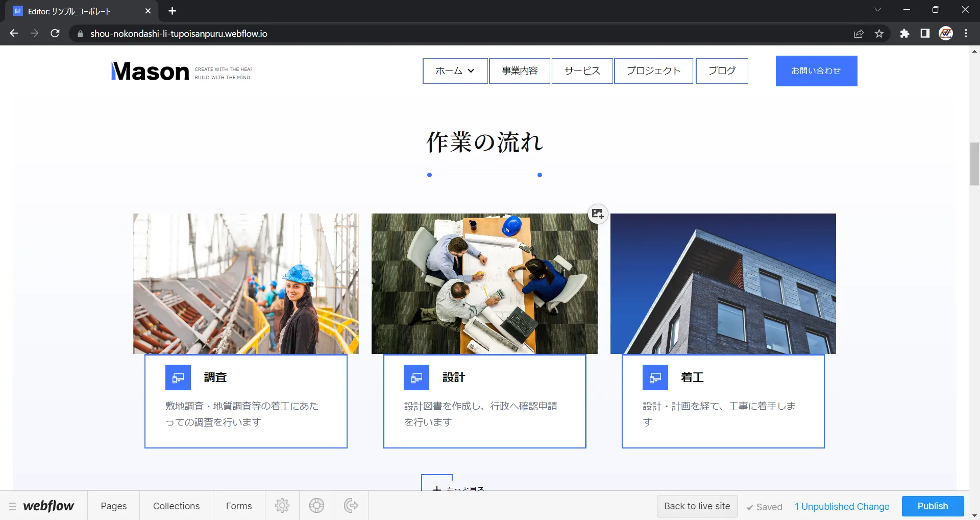980x520 pixels.
Task: View the 1 Unpublished Change details
Action: [x=842, y=506]
